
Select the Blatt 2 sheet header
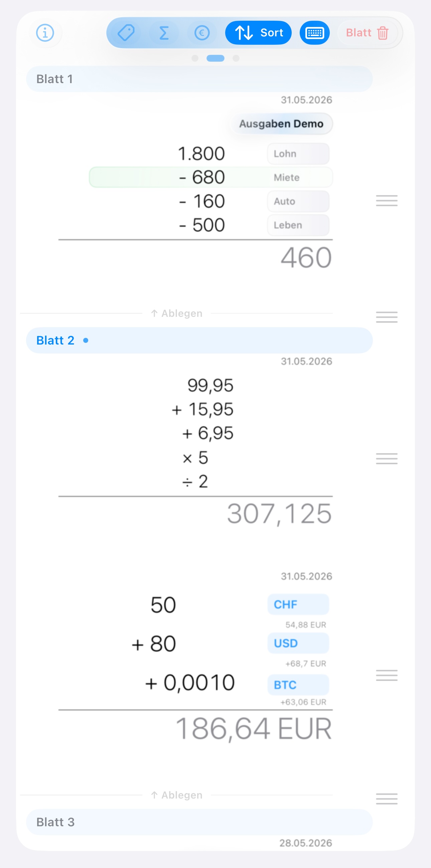(x=199, y=341)
